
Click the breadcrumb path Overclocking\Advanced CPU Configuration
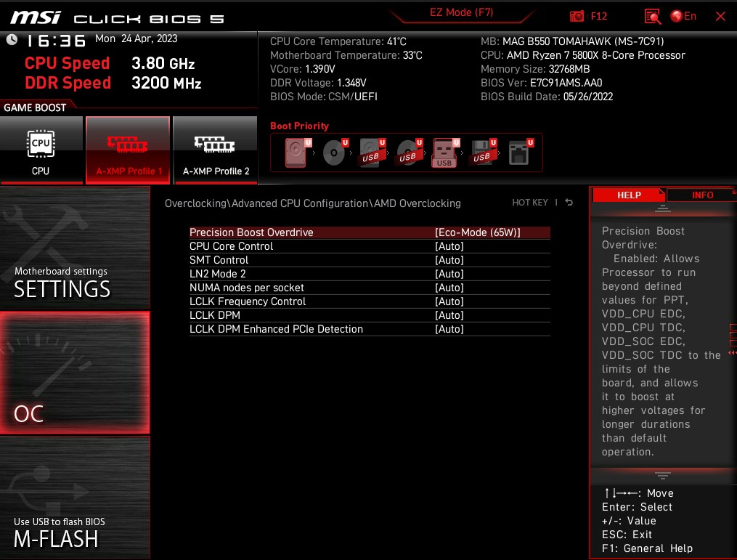point(266,203)
